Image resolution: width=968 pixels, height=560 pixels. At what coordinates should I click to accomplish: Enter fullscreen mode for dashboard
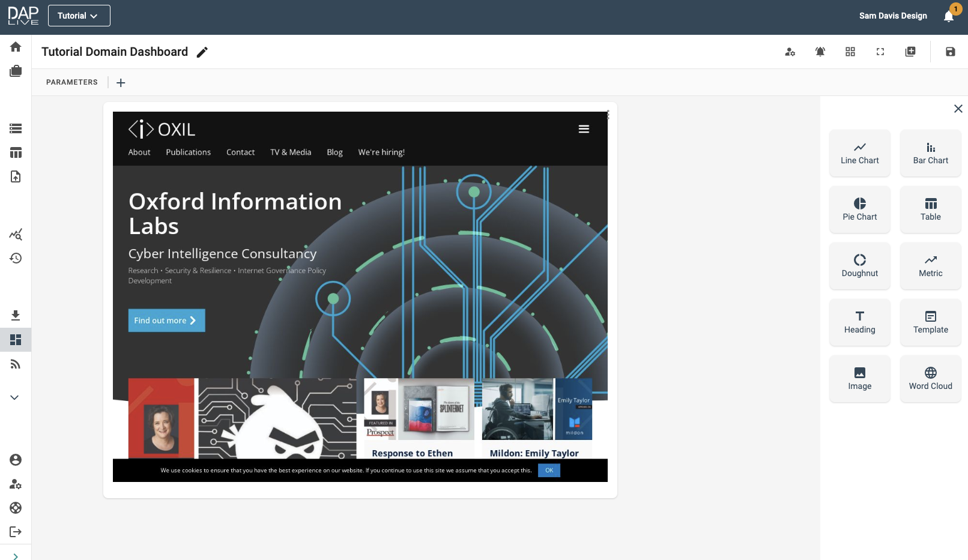coord(880,52)
